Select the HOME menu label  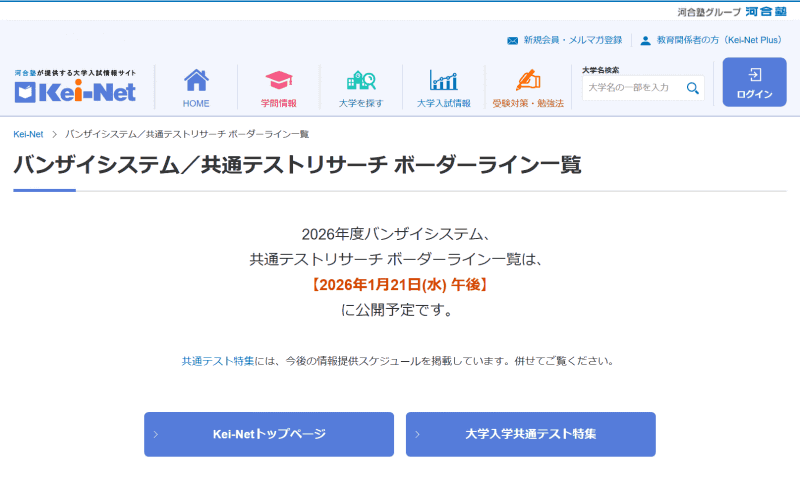196,104
